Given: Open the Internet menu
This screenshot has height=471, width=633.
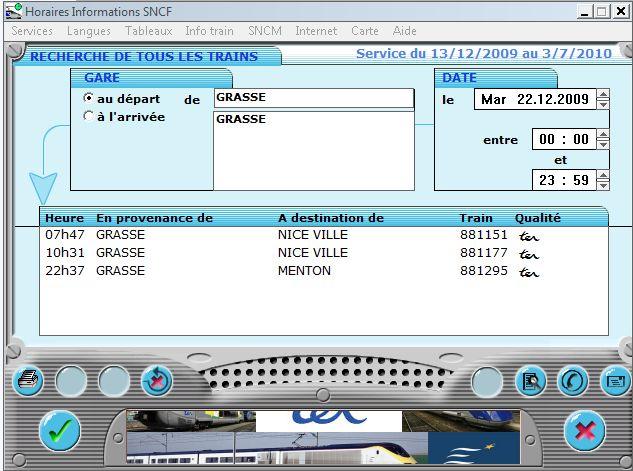Looking at the screenshot, I should pyautogui.click(x=316, y=31).
